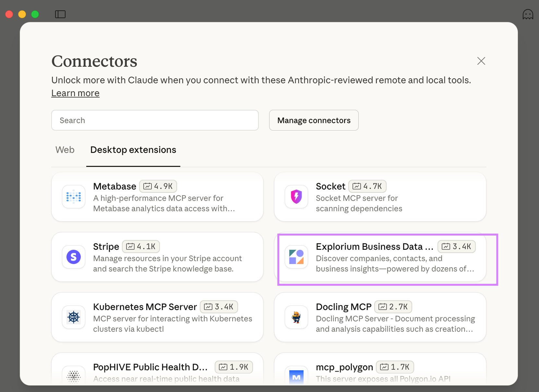Image resolution: width=539 pixels, height=392 pixels.
Task: Click Docling description about document processing
Action: tap(395, 324)
